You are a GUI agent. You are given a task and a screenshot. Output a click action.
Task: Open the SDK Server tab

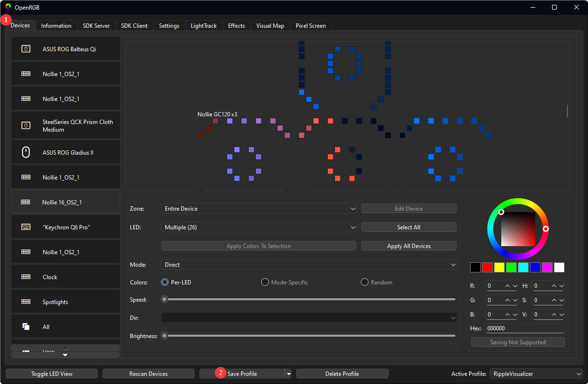point(96,26)
